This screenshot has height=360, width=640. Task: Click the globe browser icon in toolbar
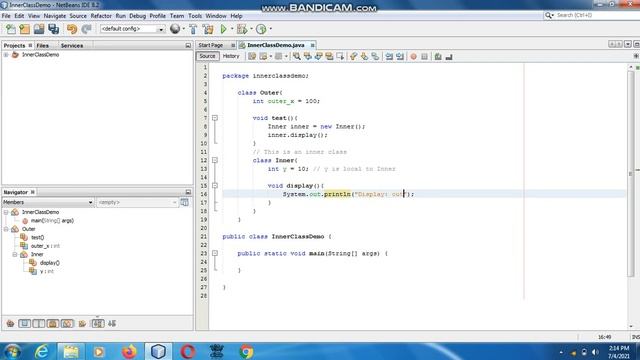[x=175, y=29]
